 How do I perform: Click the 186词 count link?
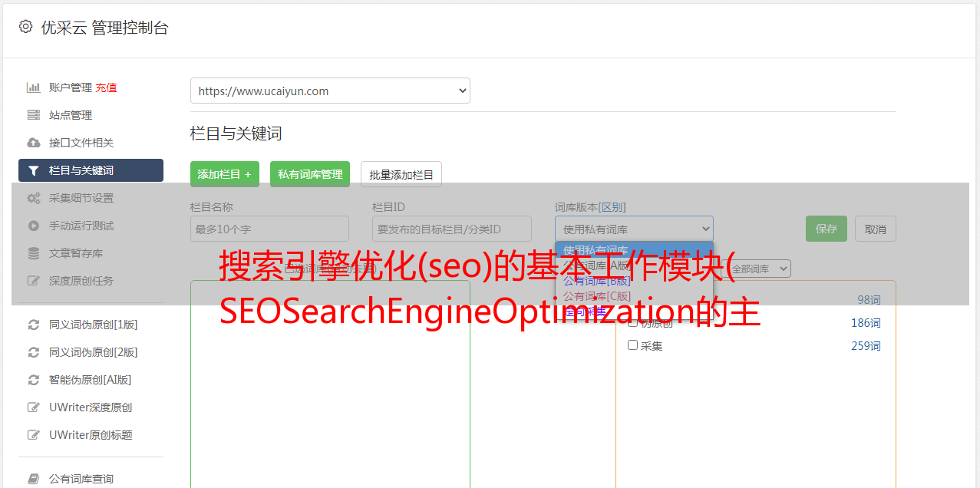click(866, 323)
